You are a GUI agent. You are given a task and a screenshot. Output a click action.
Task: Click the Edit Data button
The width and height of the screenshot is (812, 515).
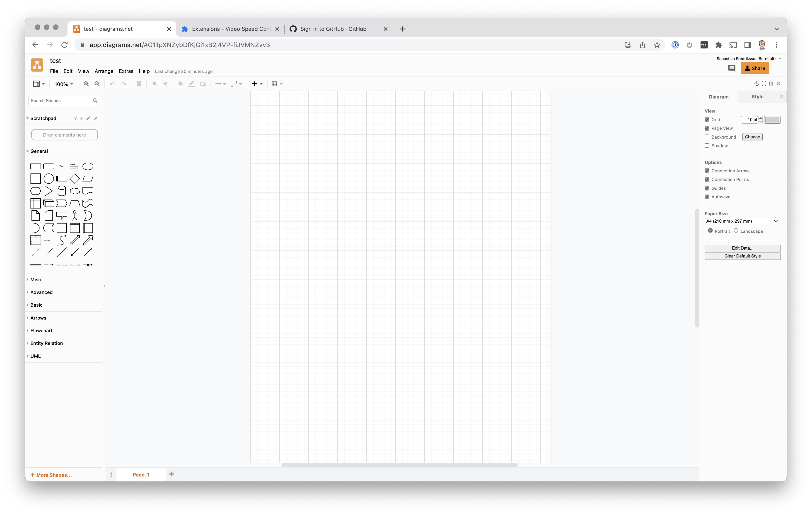742,248
